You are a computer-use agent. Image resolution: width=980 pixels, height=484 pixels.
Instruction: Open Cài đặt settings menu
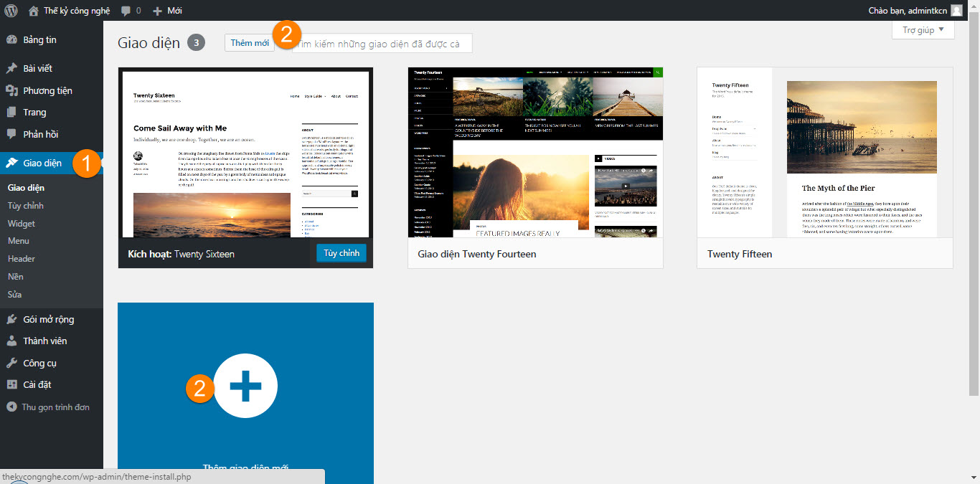pos(37,385)
